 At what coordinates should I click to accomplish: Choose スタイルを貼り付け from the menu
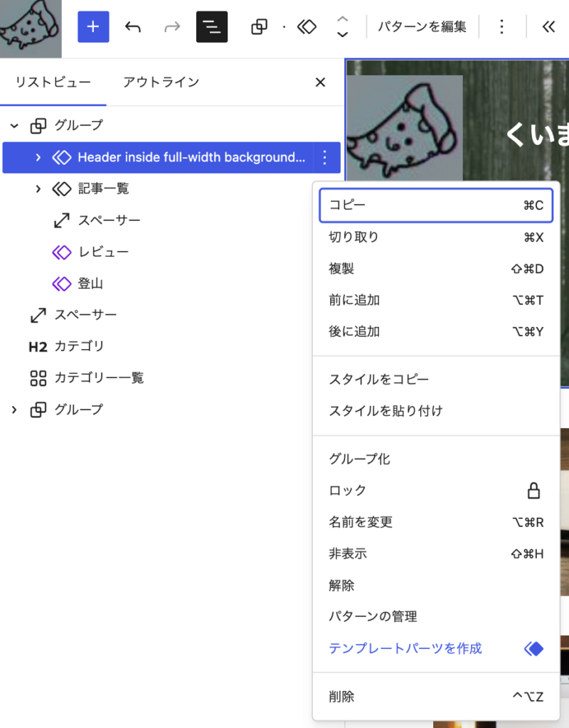click(x=436, y=411)
